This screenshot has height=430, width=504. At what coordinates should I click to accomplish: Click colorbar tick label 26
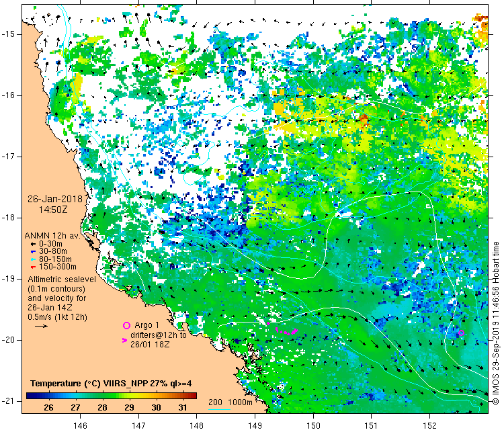click(x=48, y=408)
